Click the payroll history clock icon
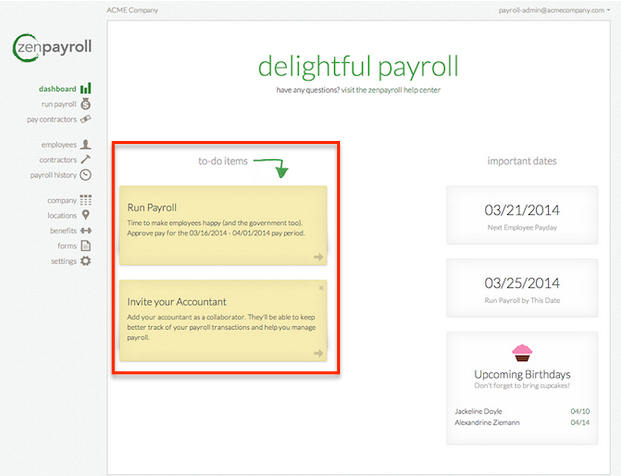621x476 pixels. 86,175
